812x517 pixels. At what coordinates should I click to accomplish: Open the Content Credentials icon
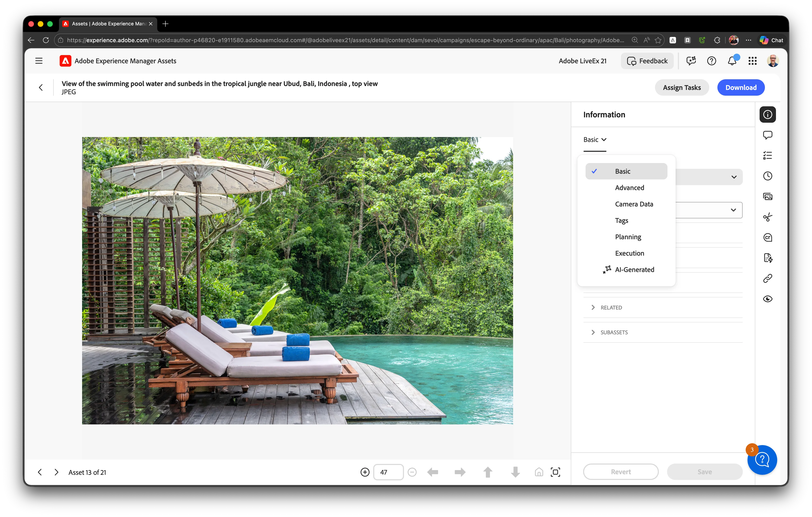pos(768,238)
